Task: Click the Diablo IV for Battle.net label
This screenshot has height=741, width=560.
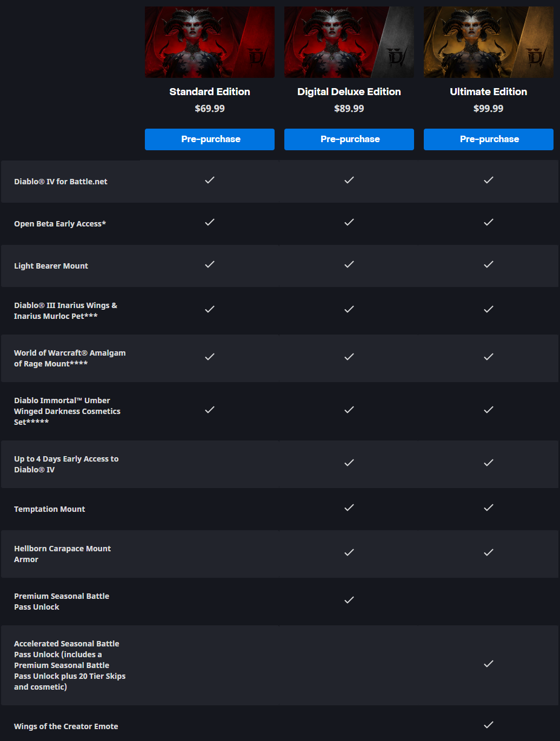Action: pos(61,182)
